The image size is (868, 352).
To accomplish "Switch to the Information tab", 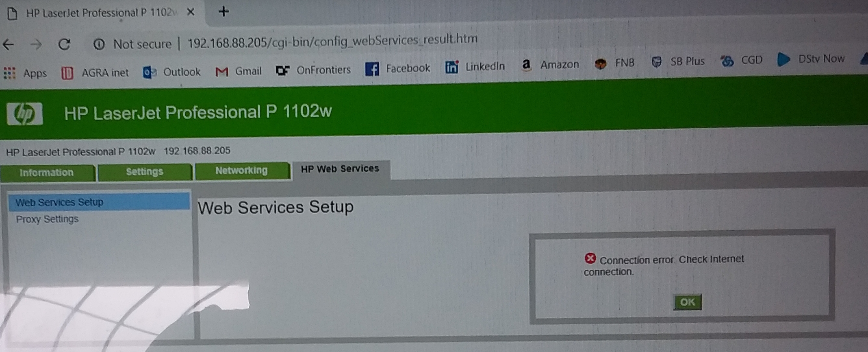I will coord(48,173).
